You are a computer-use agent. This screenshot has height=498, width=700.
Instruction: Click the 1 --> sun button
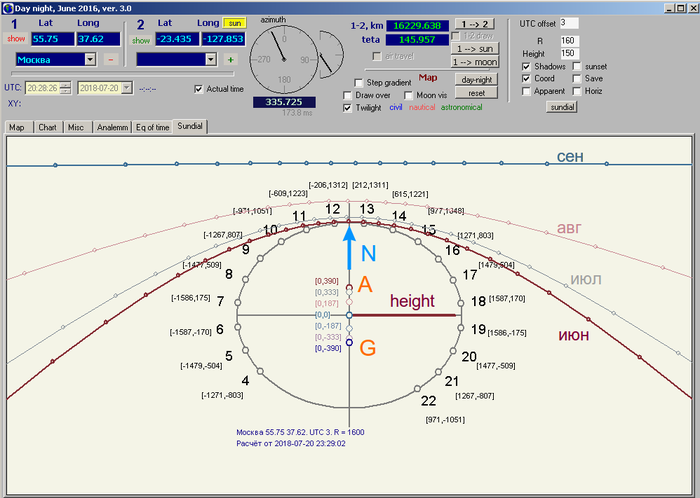[x=475, y=49]
